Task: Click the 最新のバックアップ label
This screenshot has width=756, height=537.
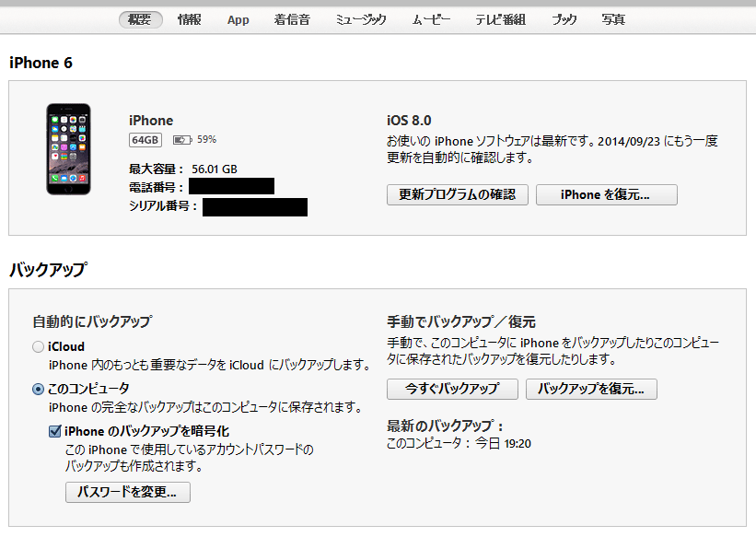Action: coord(445,426)
